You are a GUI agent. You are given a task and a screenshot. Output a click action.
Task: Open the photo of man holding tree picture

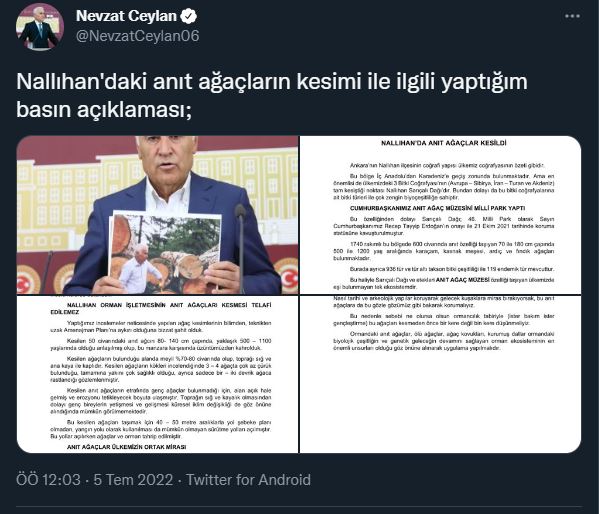[x=157, y=215]
